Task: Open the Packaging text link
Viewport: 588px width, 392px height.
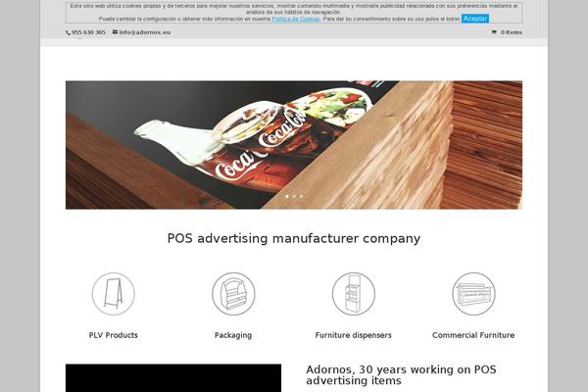Action: (x=233, y=335)
